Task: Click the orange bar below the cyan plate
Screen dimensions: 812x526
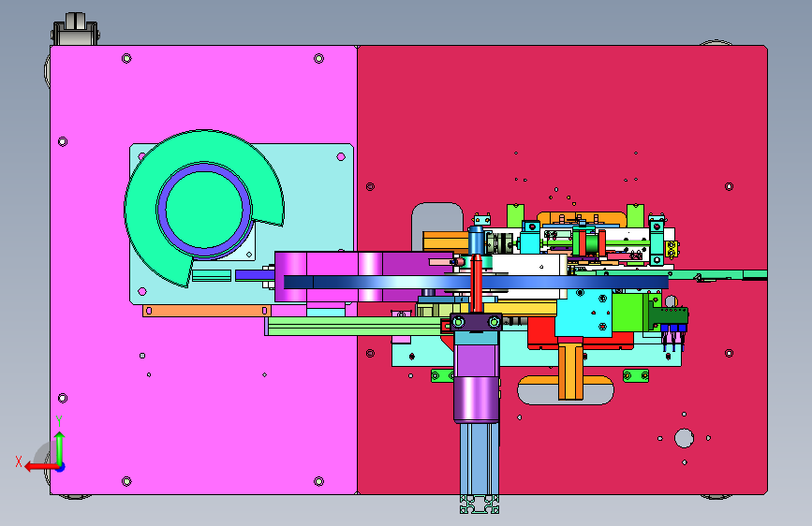Action: click(207, 311)
